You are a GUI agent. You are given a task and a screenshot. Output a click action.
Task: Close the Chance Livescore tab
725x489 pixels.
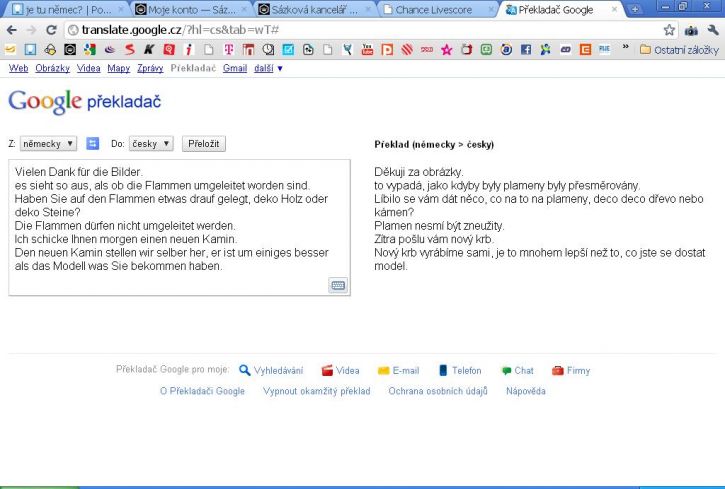point(492,9)
